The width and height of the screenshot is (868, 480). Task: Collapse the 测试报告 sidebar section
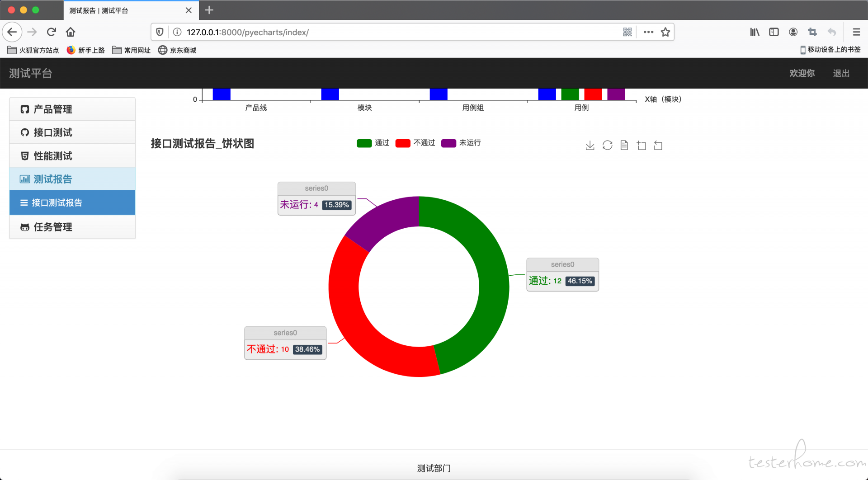[72, 179]
